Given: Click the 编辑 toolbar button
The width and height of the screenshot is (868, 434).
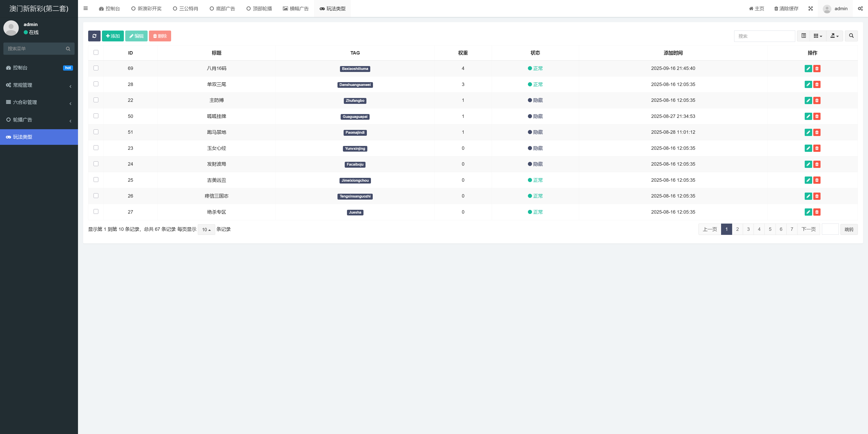Looking at the screenshot, I should point(137,36).
